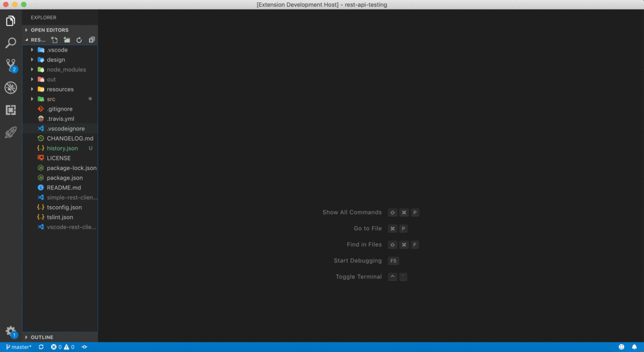Click the status bar icon after warnings count
The image size is (644, 352).
84,347
